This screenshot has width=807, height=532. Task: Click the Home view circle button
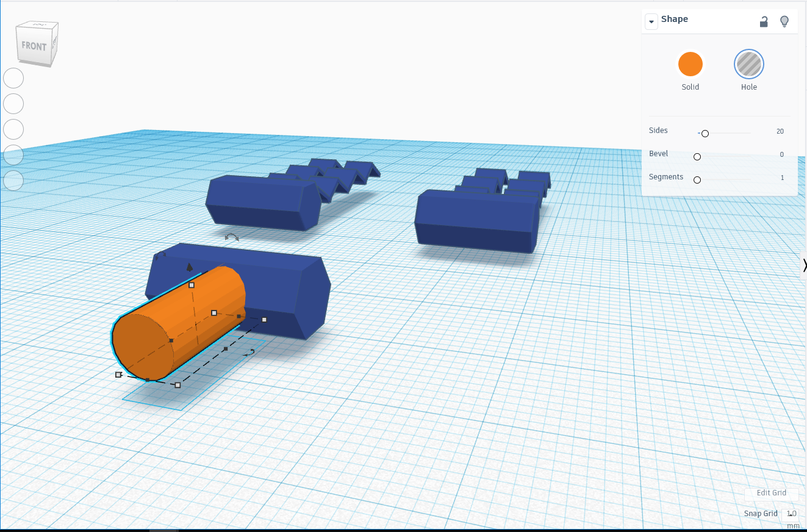point(13,78)
